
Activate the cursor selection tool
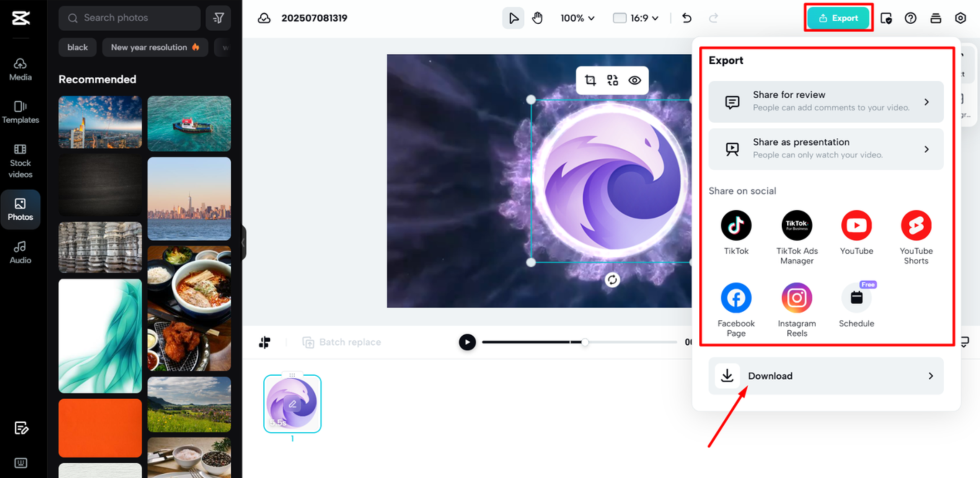coord(513,18)
